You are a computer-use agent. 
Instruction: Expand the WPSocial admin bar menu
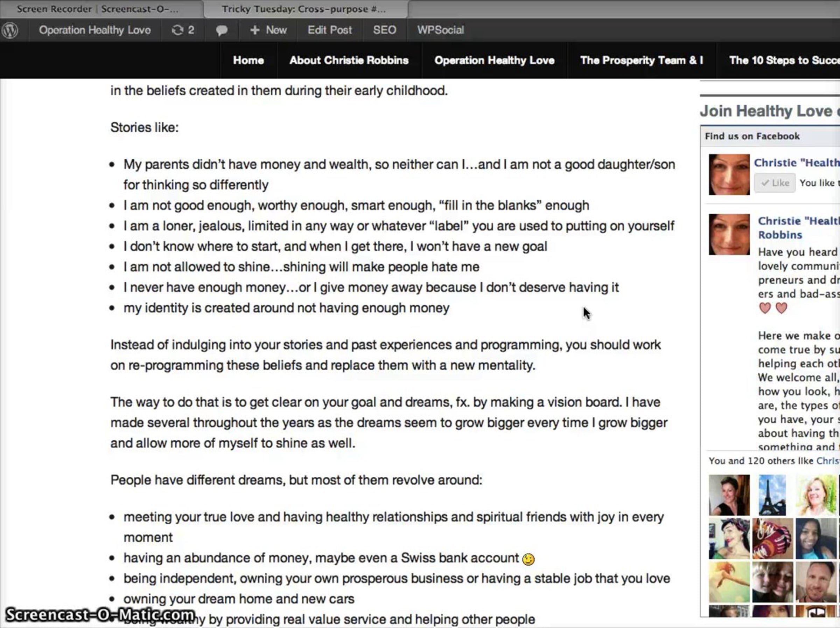(440, 30)
